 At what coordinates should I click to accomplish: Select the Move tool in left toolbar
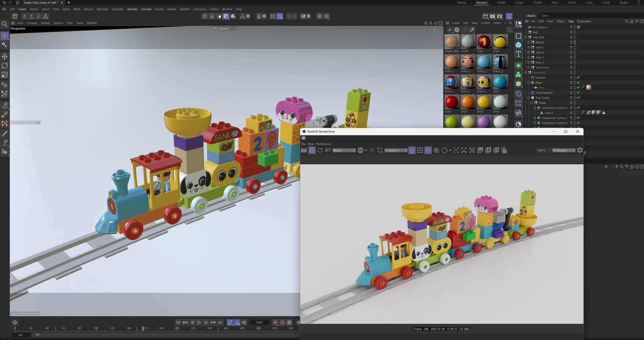4,56
